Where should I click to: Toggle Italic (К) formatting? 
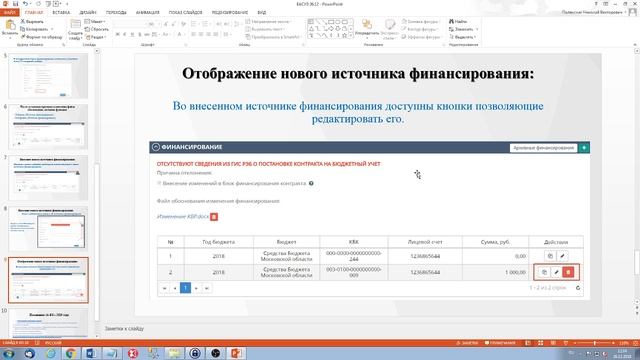[x=125, y=35]
